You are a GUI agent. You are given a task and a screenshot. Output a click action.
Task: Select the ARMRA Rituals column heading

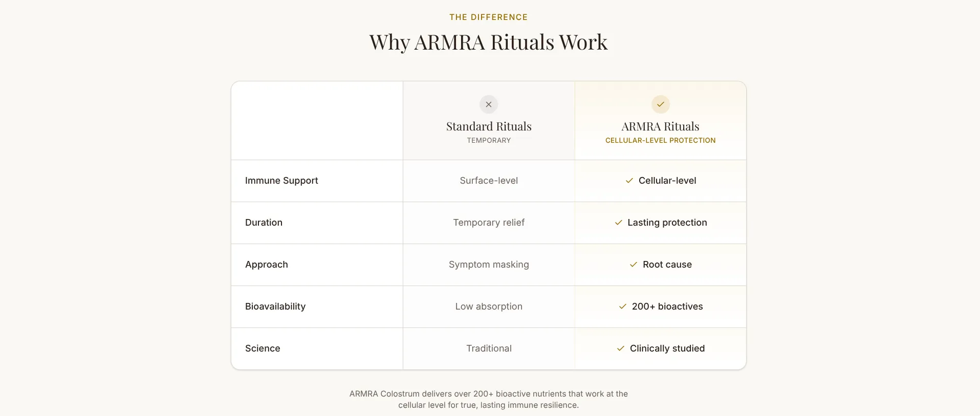660,126
